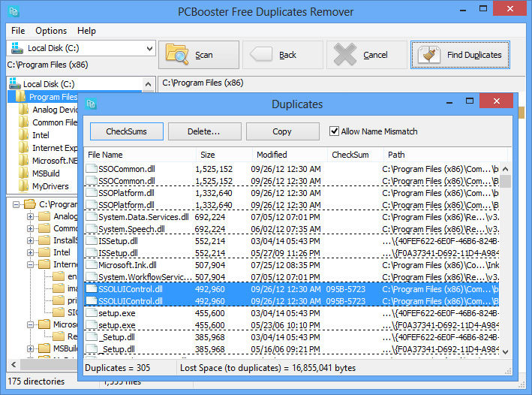Click the Intel folder icon in lower tree
This screenshot has height=395, width=532.
(x=44, y=252)
